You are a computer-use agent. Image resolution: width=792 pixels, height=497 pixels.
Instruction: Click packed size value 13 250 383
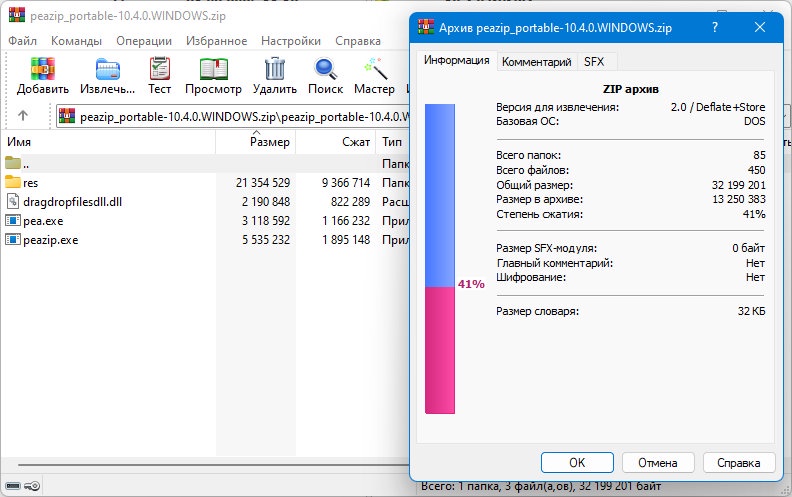point(738,199)
